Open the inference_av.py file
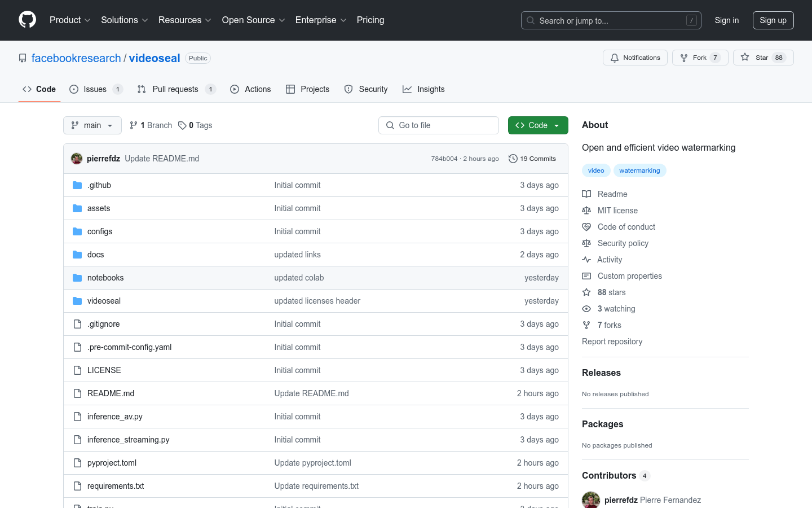This screenshot has width=812, height=508. coord(115,417)
